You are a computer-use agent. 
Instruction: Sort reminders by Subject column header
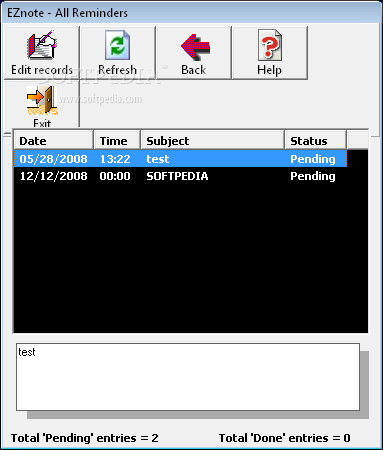(x=213, y=141)
